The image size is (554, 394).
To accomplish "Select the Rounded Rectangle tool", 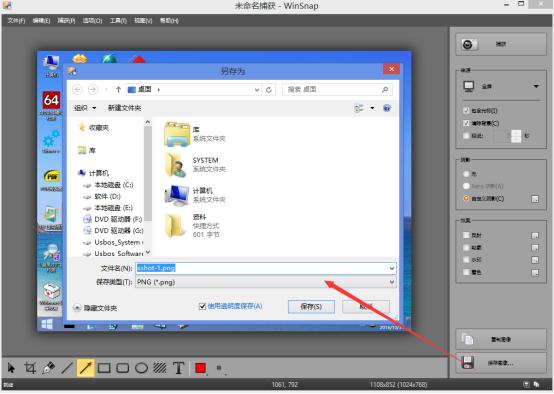I will point(123,368).
